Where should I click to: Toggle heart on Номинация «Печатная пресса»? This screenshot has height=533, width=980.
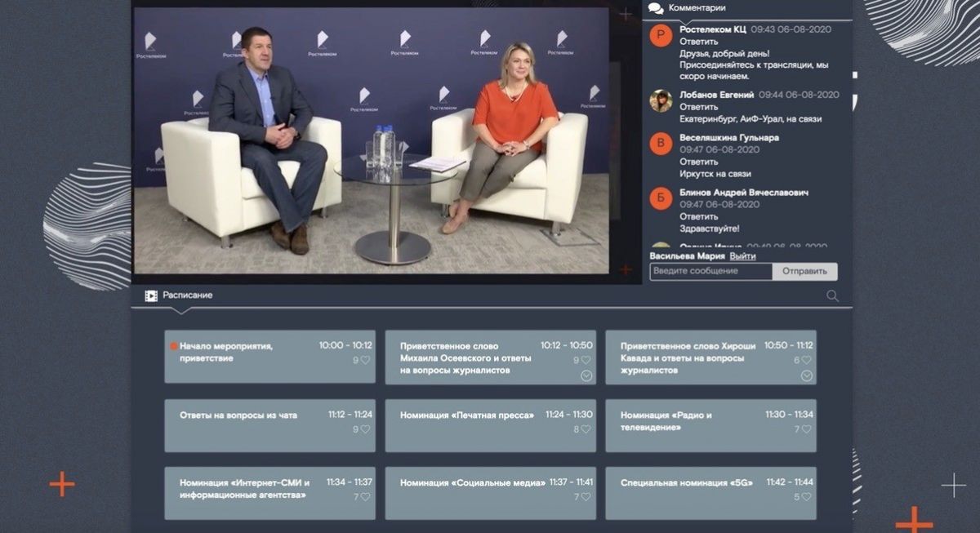point(586,429)
